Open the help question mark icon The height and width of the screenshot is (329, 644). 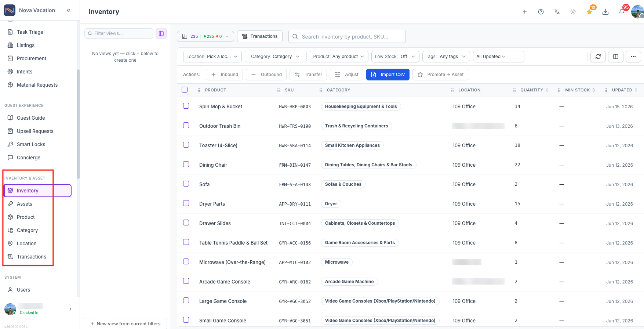tap(541, 12)
